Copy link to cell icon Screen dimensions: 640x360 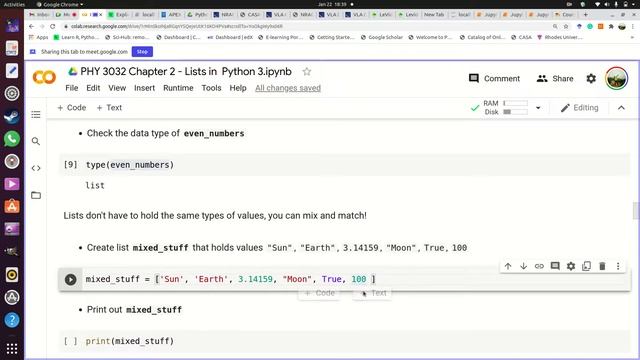[539, 266]
